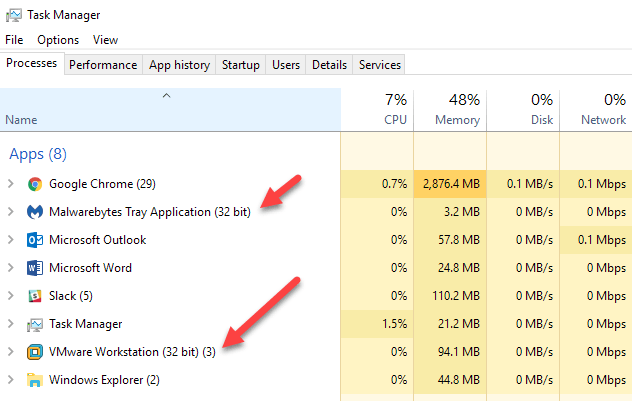Click the Microsoft Outlook icon

pyautogui.click(x=35, y=240)
